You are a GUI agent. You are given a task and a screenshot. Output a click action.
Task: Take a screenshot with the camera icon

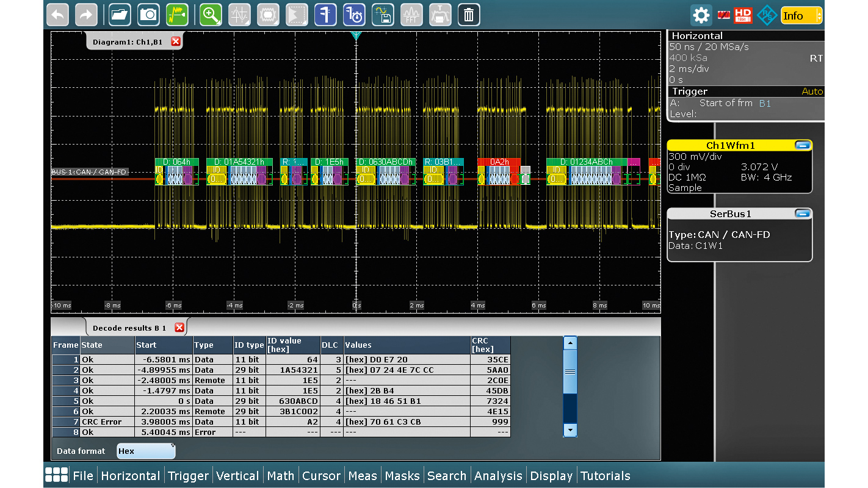pos(148,15)
